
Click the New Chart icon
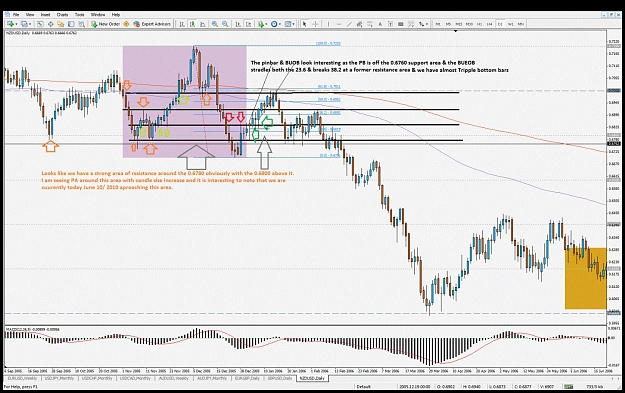click(x=11, y=24)
